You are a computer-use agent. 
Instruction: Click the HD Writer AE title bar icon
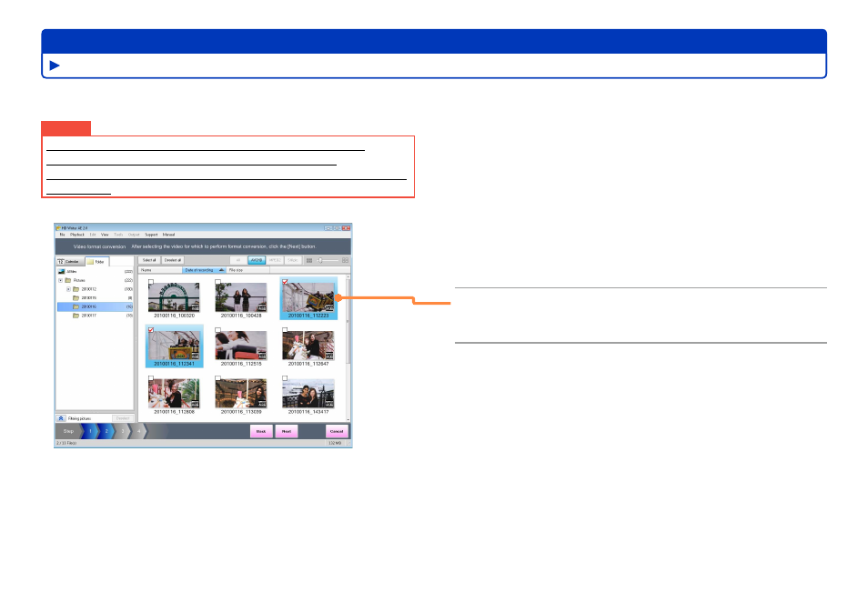coord(58,228)
